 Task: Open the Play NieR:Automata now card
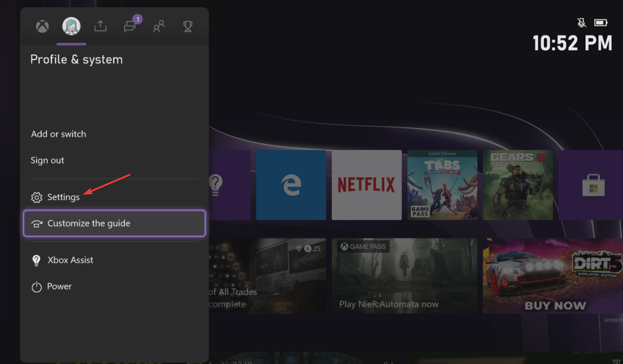[404, 276]
